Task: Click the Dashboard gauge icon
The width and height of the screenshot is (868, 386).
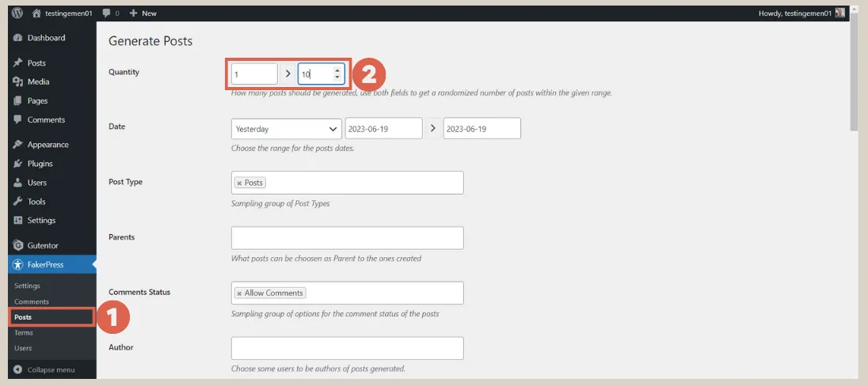Action: (17, 38)
